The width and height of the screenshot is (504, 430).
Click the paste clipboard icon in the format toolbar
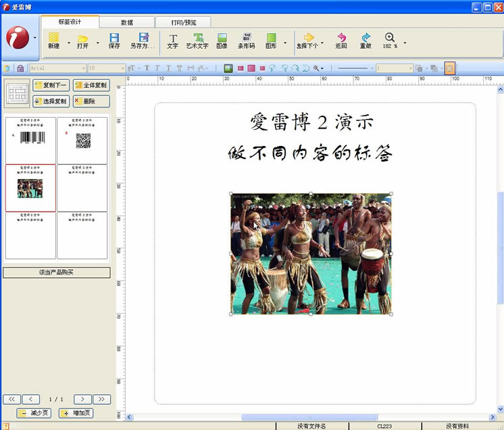(7, 68)
